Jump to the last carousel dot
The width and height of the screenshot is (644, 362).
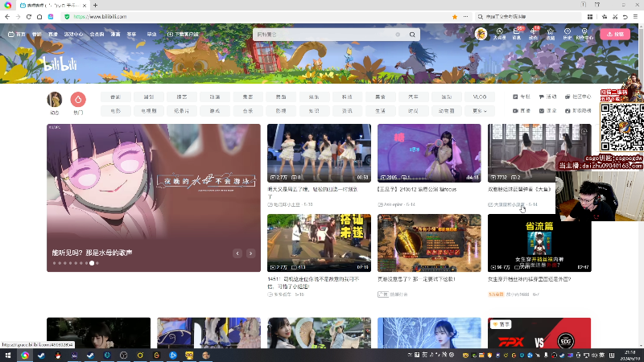click(x=97, y=263)
